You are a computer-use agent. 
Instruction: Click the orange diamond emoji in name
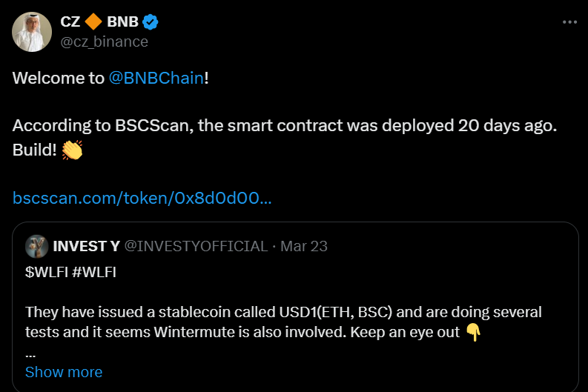click(94, 21)
